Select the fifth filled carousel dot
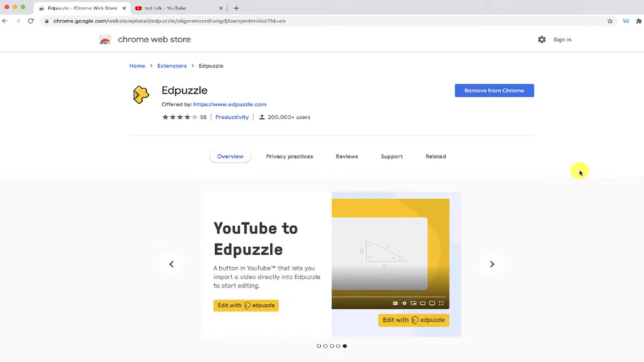 click(x=345, y=346)
